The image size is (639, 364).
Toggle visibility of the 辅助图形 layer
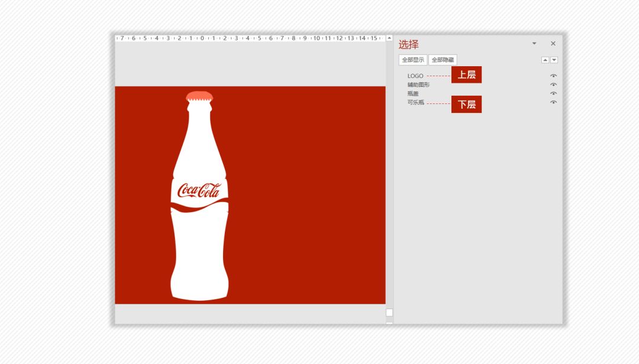(553, 84)
